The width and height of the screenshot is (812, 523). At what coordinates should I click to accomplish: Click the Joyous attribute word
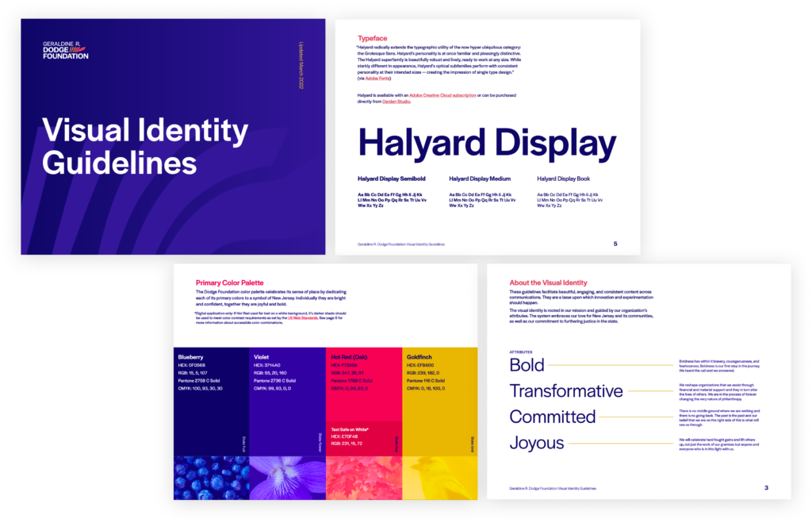tap(537, 443)
